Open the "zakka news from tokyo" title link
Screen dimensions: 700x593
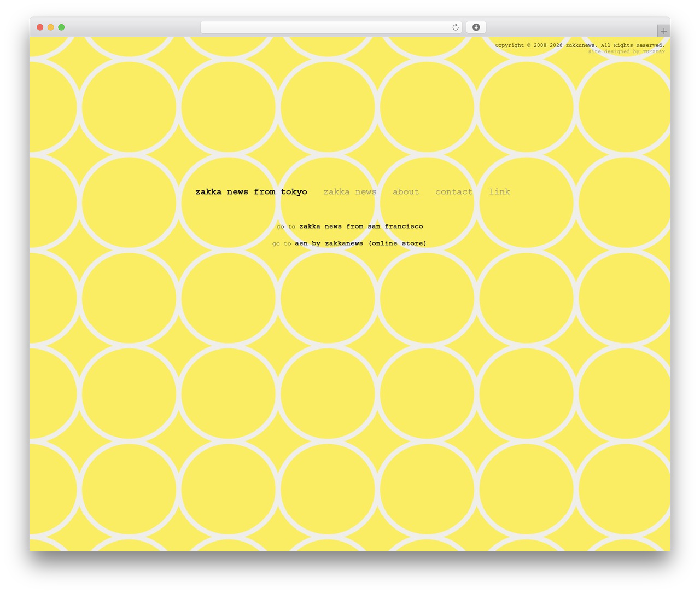click(251, 191)
